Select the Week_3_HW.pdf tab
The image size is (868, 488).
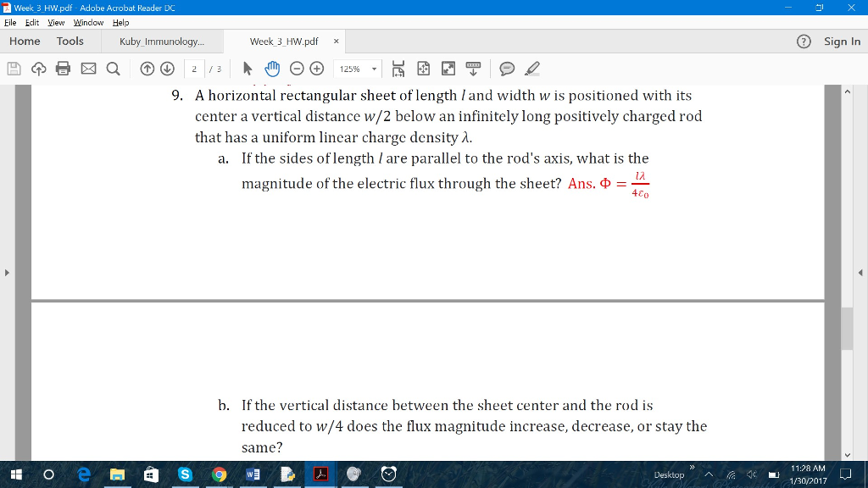(x=284, y=42)
